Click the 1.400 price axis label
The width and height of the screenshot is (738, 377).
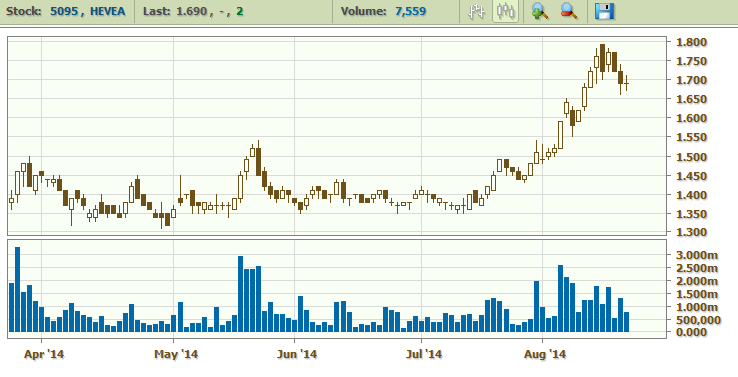coord(691,195)
